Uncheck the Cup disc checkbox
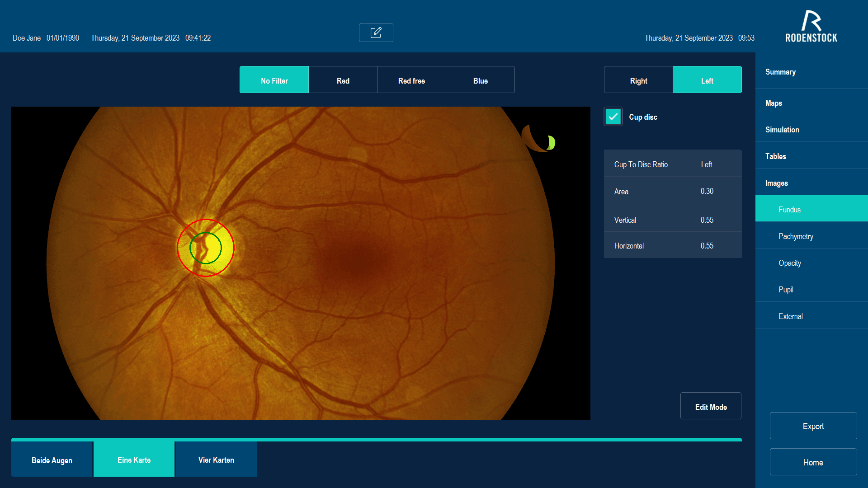The width and height of the screenshot is (868, 488). [613, 117]
